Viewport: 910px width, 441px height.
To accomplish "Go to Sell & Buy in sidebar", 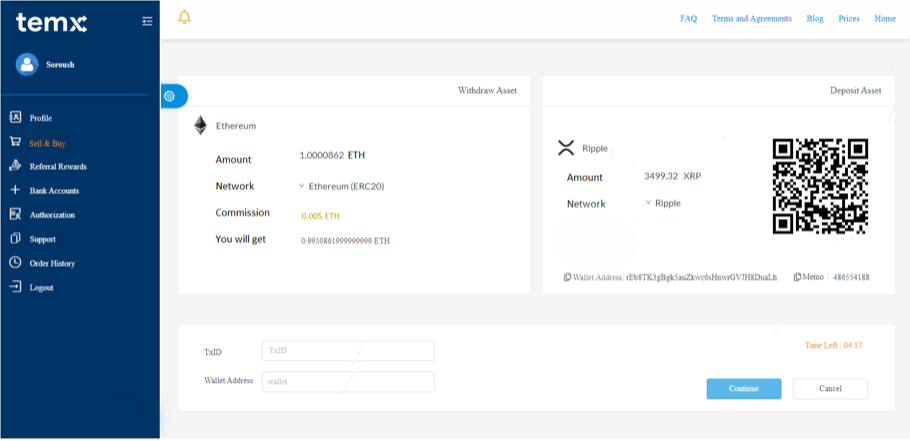I will click(x=46, y=143).
